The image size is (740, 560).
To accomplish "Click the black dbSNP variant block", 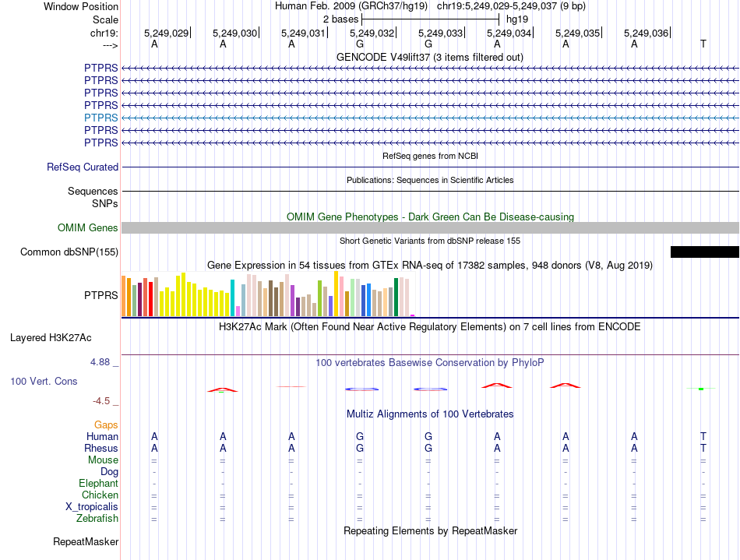I will (x=705, y=252).
